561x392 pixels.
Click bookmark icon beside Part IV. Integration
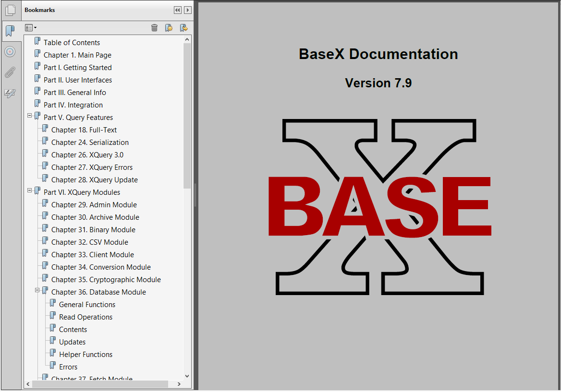pos(37,104)
